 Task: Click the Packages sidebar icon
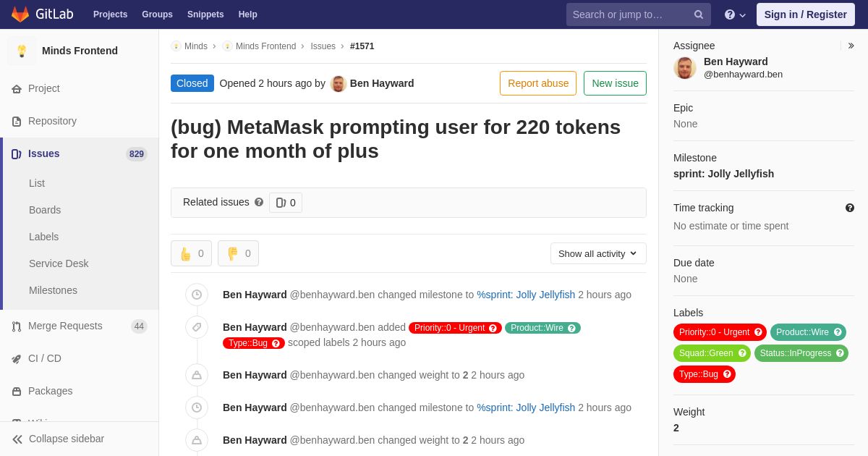coord(17,392)
